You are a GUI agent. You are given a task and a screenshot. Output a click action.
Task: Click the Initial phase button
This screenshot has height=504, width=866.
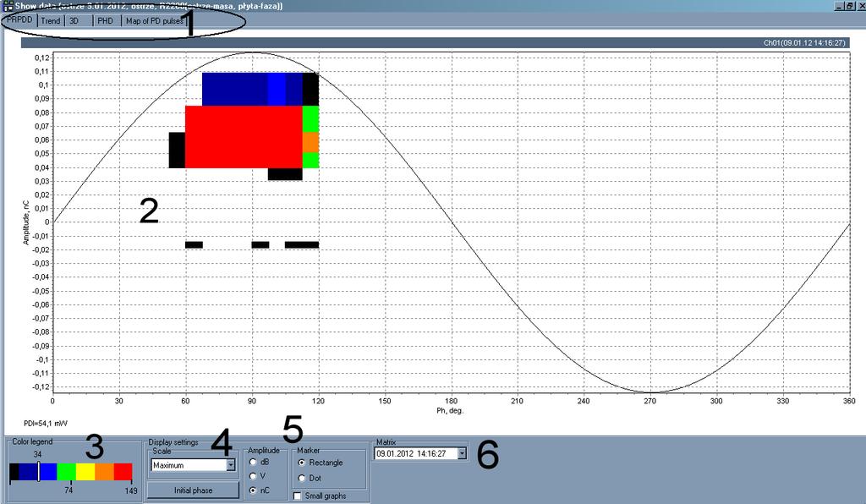[x=194, y=490]
